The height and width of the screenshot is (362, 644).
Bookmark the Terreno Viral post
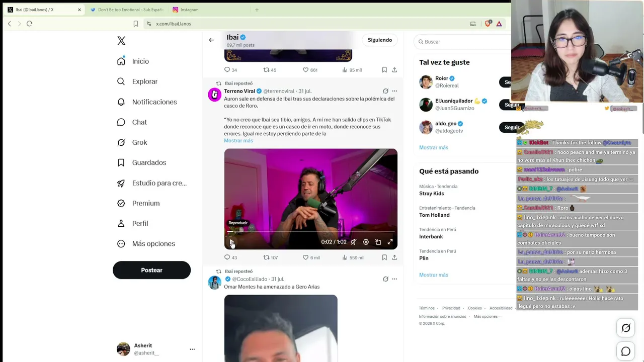pyautogui.click(x=384, y=257)
